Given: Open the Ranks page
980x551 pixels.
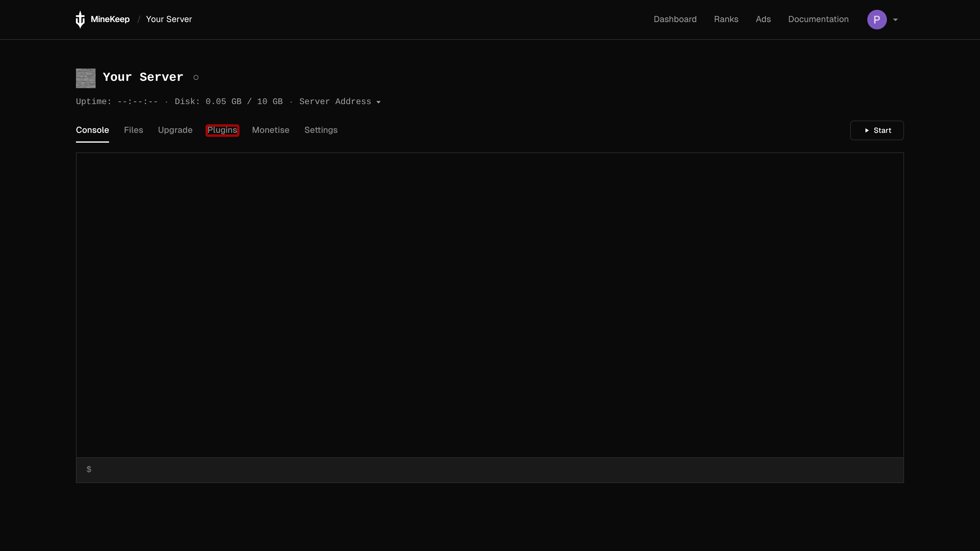Looking at the screenshot, I should click(x=726, y=19).
